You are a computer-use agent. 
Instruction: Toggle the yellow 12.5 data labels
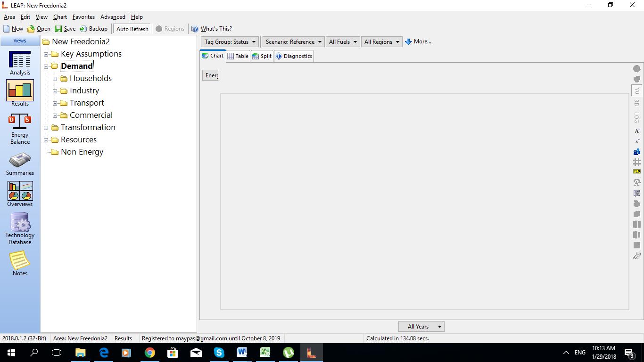(637, 172)
